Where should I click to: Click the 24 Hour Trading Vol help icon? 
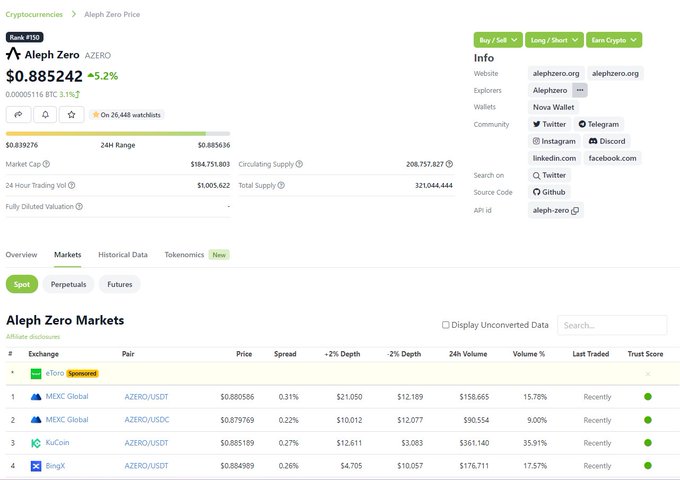click(x=72, y=185)
